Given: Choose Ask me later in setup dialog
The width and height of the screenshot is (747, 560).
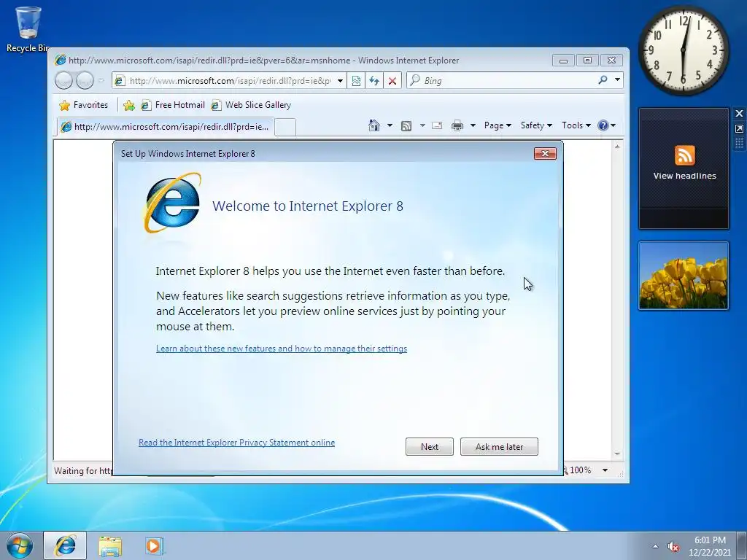Looking at the screenshot, I should coord(499,447).
